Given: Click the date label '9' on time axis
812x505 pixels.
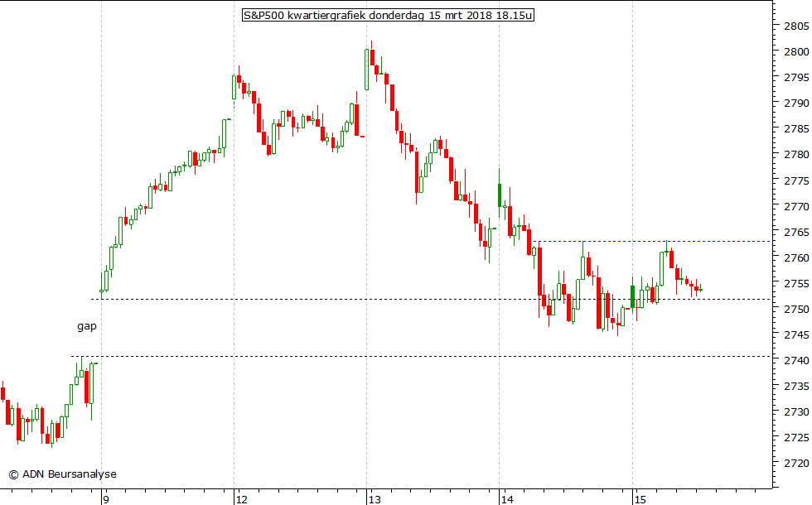Looking at the screenshot, I should click(x=106, y=499).
